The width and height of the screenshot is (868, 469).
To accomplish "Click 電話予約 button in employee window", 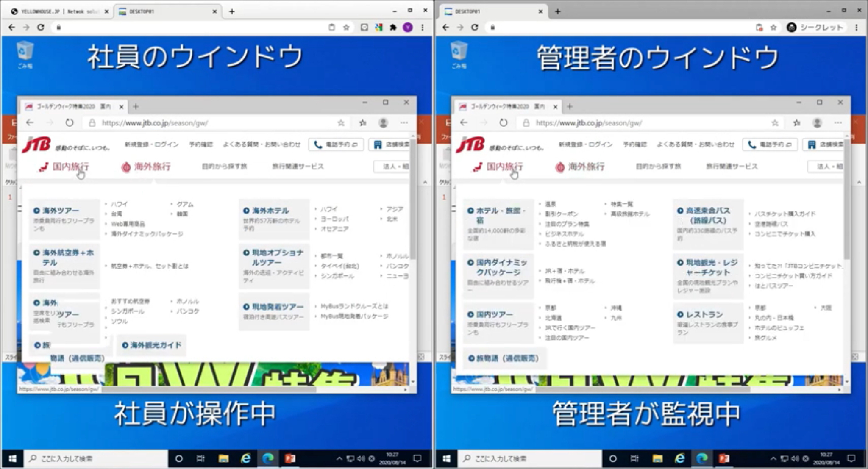I will [336, 145].
